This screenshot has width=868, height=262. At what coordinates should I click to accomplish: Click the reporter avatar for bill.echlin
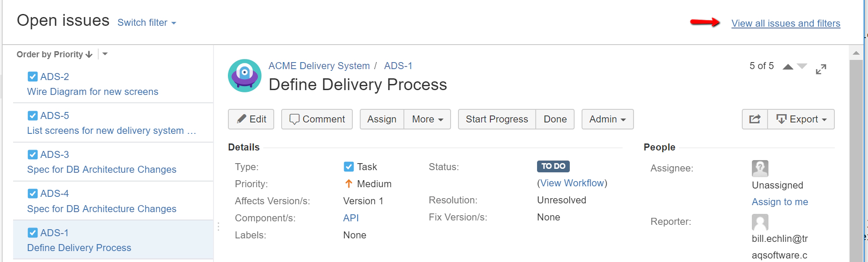[x=760, y=222]
